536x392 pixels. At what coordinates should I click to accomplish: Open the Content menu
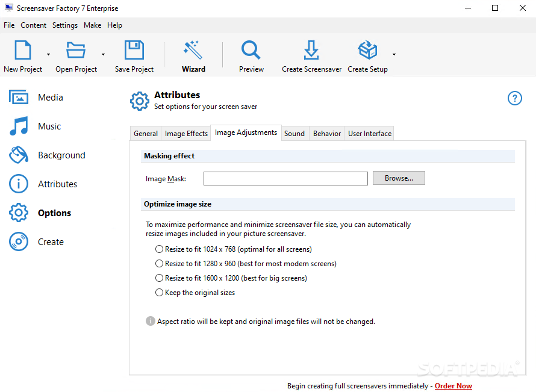[x=34, y=25]
